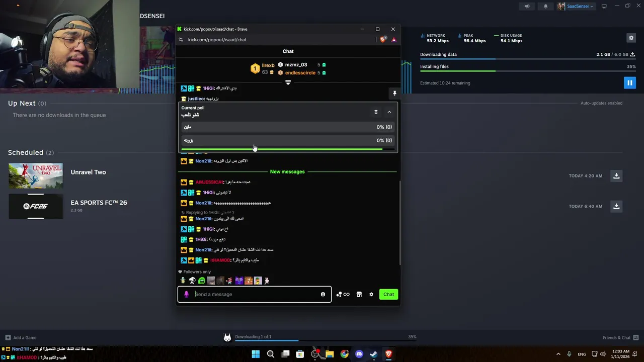Click username mzmz_03 in leaderboard
Viewport: 644px width, 362px height.
(x=296, y=65)
